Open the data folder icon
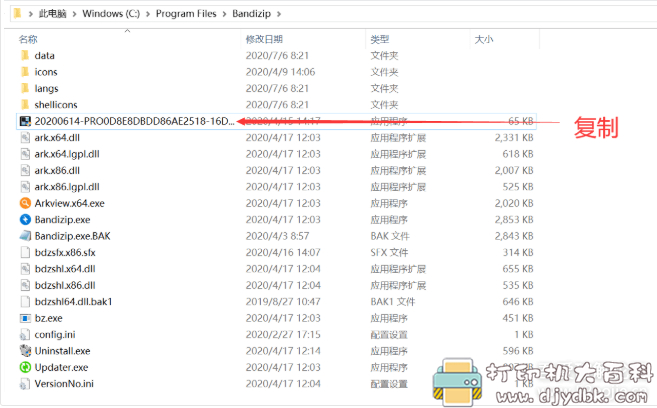 click(x=25, y=55)
